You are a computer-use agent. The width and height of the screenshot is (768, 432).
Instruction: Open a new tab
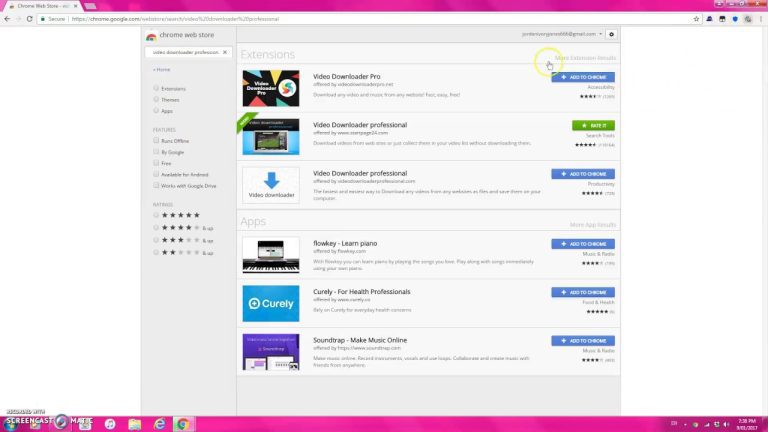90,6
